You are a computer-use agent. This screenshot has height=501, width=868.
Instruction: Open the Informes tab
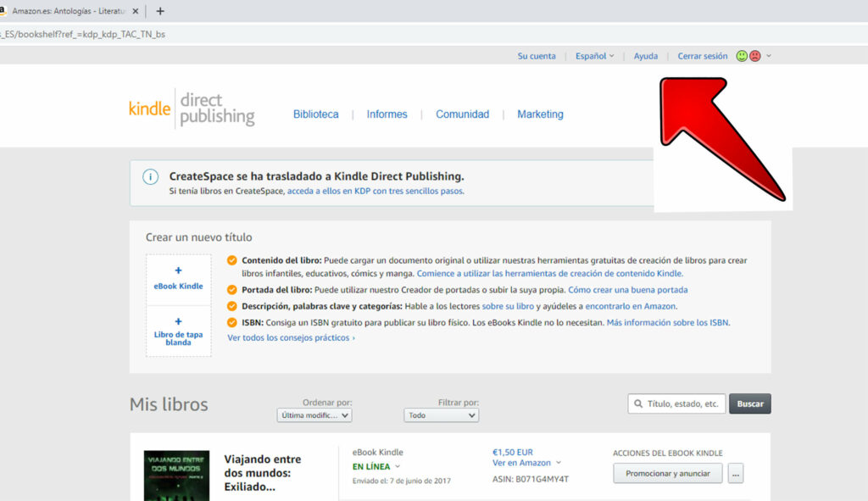(x=387, y=114)
